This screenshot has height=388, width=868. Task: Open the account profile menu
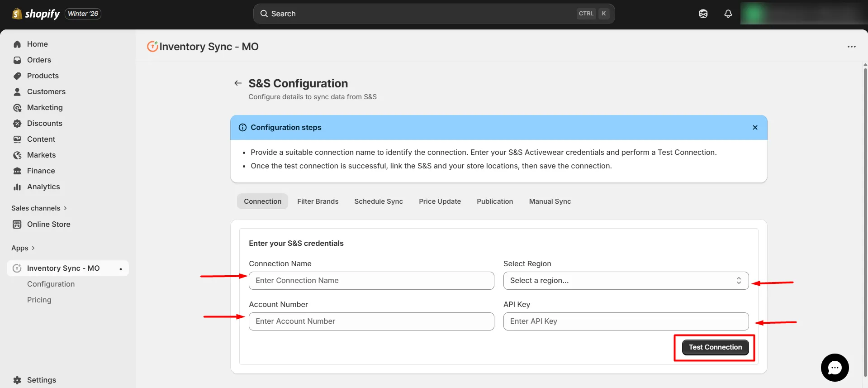coord(804,14)
